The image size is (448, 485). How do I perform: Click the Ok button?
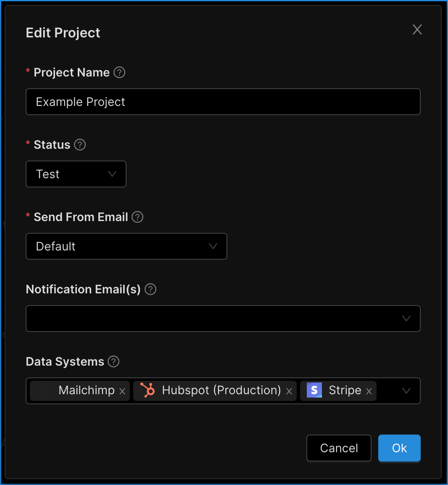(x=399, y=448)
